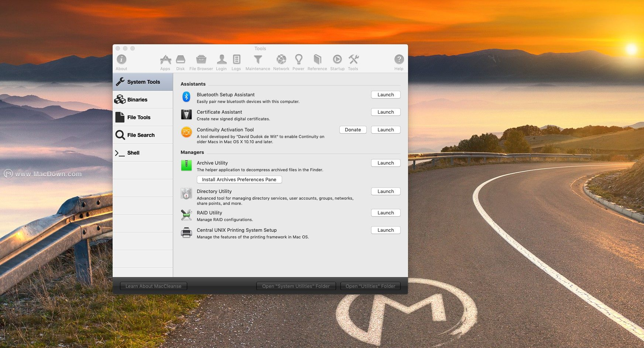This screenshot has height=348, width=644.
Task: Launch Certificate Assistant
Action: click(x=386, y=112)
